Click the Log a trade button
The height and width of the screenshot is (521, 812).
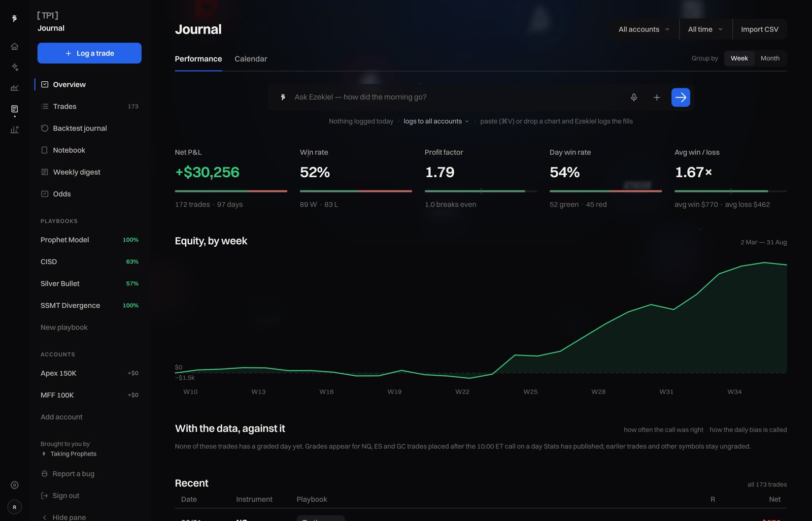point(89,53)
